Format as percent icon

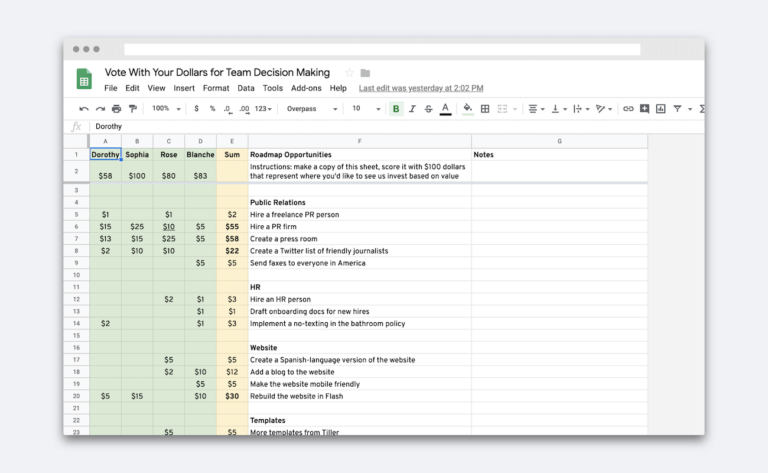point(212,109)
